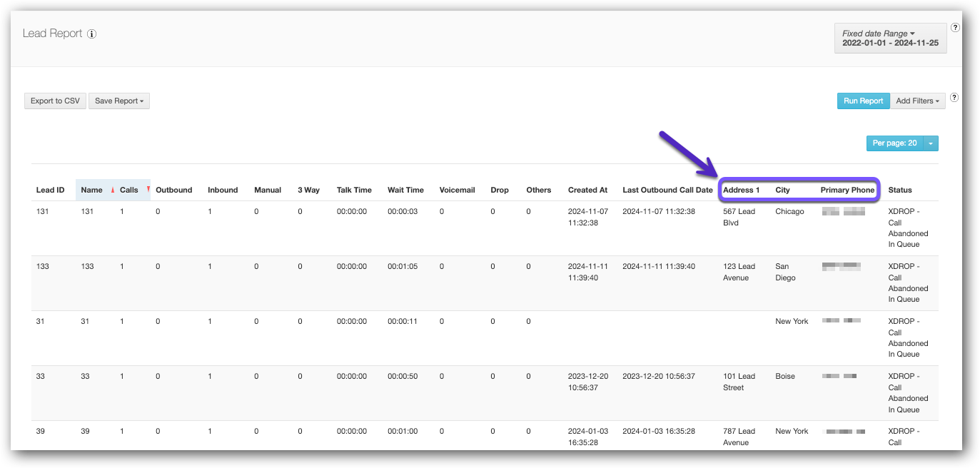Sort by the Talk Time column
The height and width of the screenshot is (468, 980).
(x=354, y=190)
